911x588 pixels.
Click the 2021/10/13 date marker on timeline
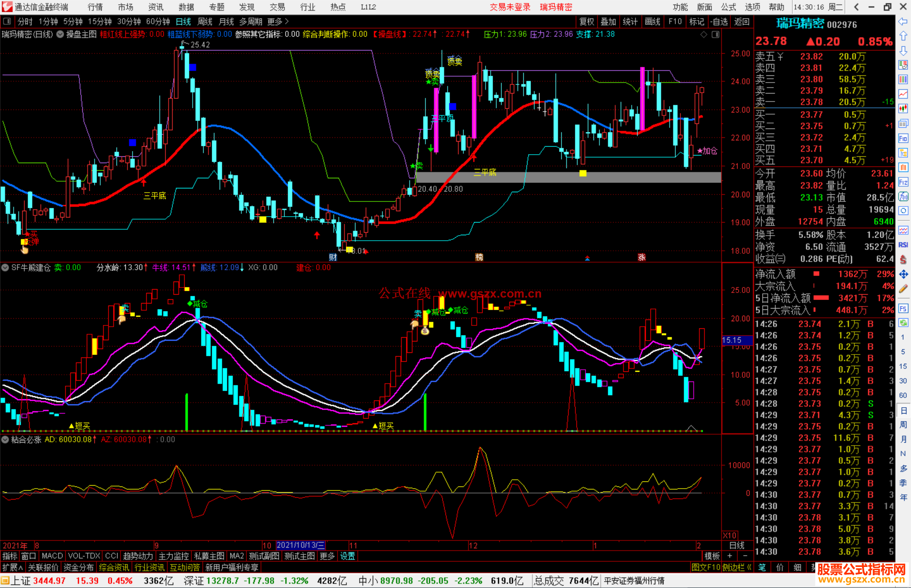[x=300, y=545]
